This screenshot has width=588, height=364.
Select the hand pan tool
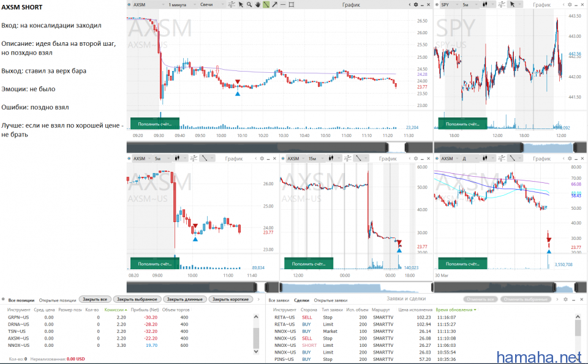click(x=258, y=4)
